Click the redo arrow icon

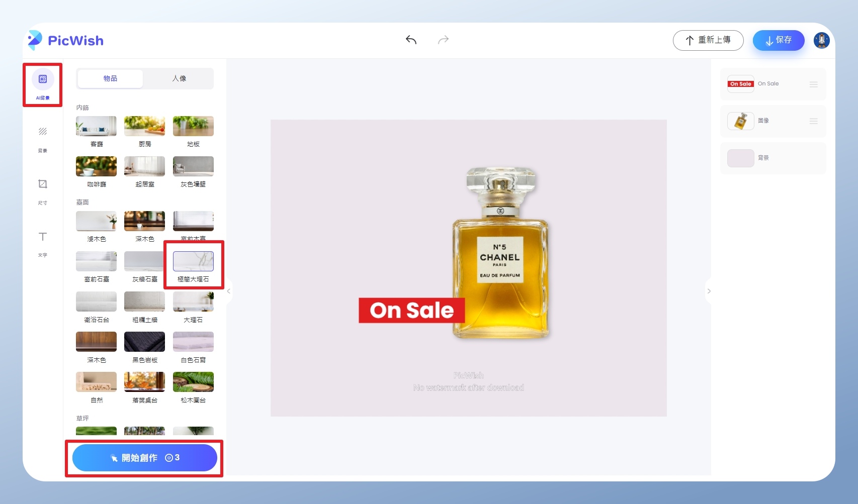[443, 40]
